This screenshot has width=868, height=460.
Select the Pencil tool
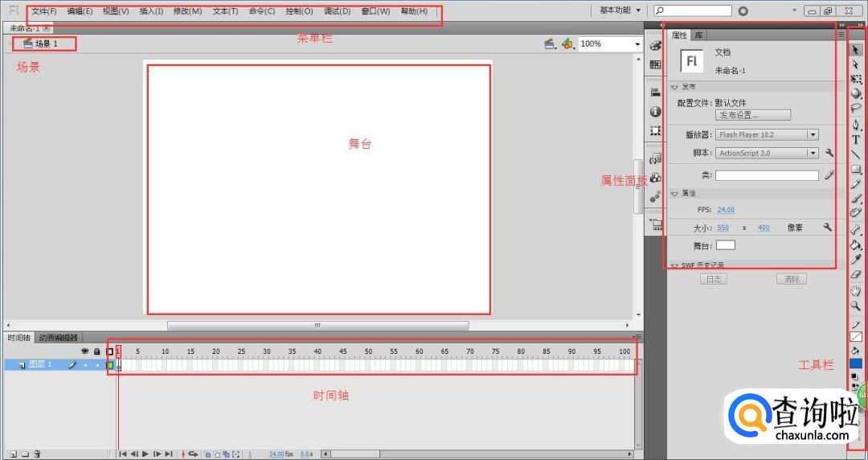click(x=856, y=184)
